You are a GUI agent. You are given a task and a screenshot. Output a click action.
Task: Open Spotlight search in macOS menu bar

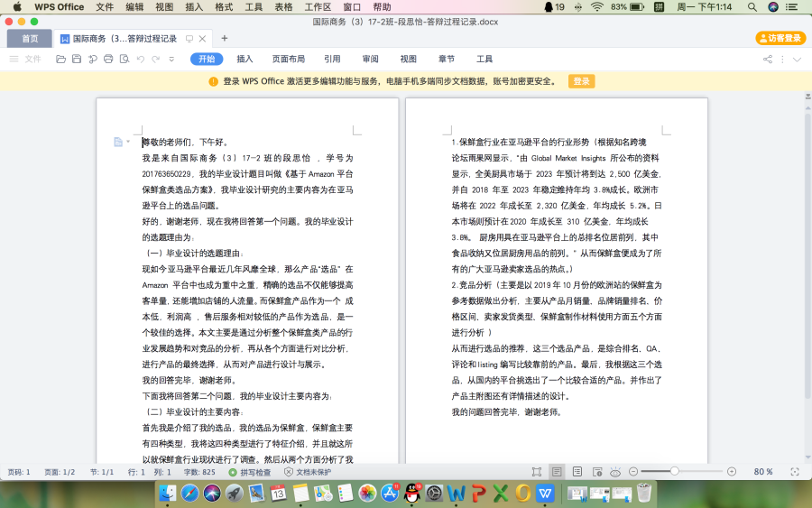point(752,7)
